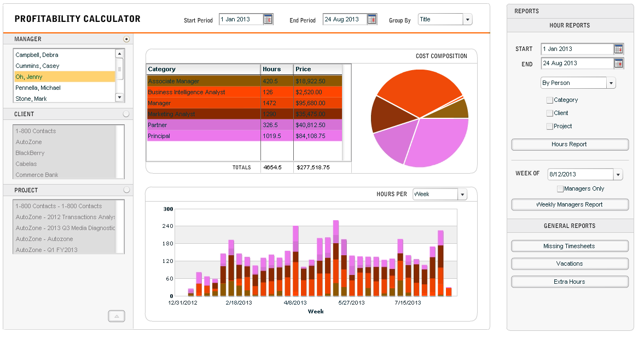Open the Hours Per Week dropdown
Image resolution: width=644 pixels, height=338 pixels.
[462, 194]
